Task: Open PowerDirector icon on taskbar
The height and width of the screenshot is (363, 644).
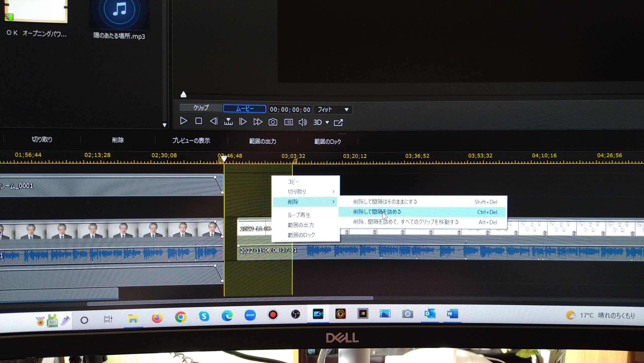Action: (318, 314)
